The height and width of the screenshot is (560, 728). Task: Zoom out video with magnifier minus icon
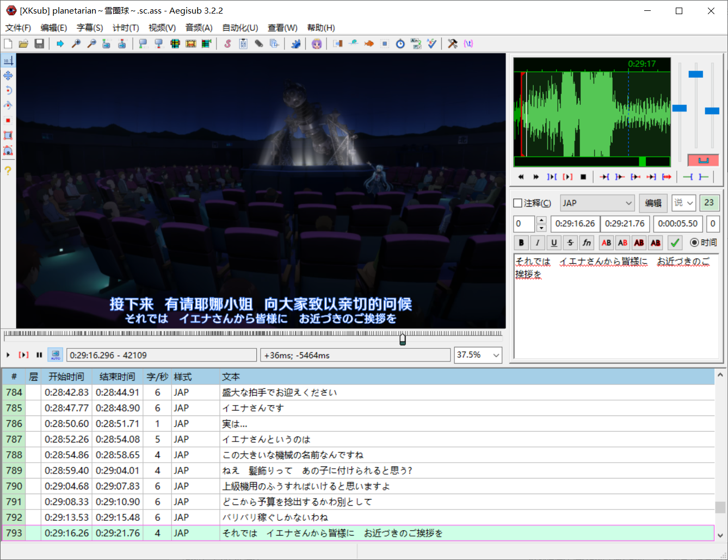(91, 43)
